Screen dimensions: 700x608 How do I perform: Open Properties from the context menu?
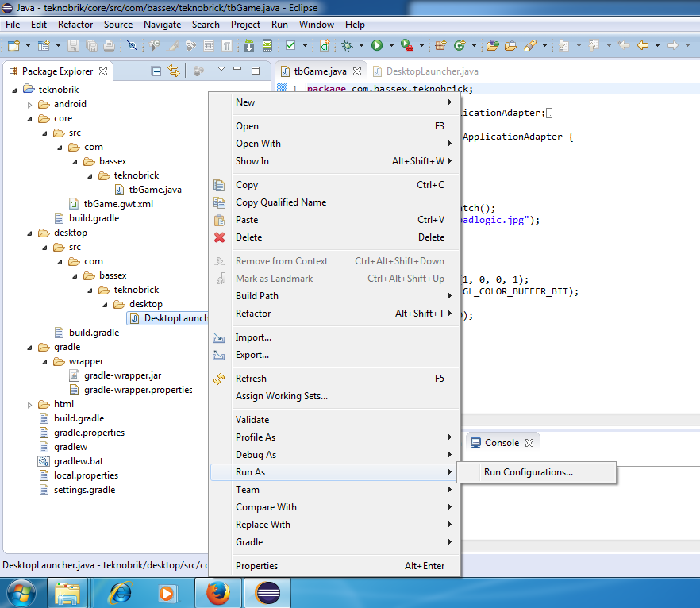pos(333,566)
